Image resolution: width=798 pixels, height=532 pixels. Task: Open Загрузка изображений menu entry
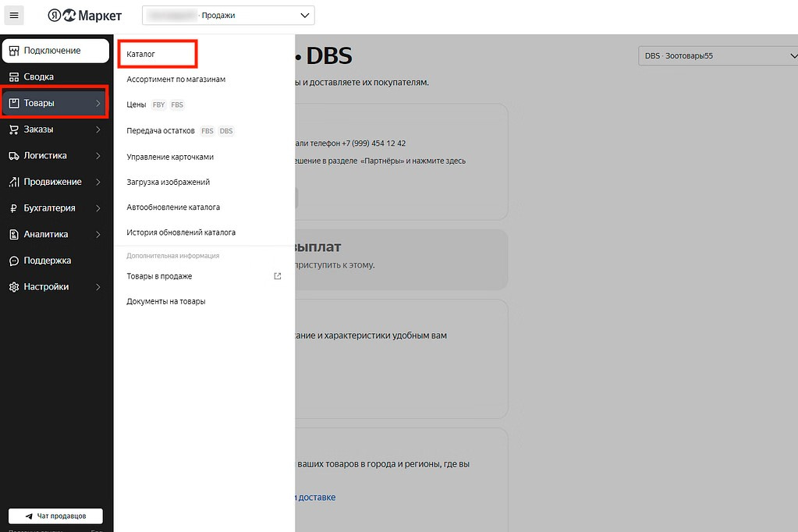point(168,182)
